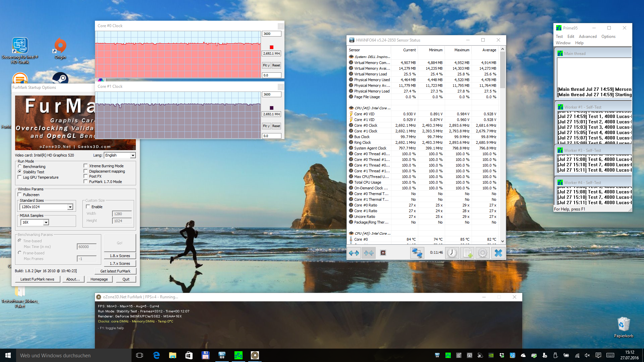The height and width of the screenshot is (362, 644).
Task: Open Testsoftware kleines Paket folder icon
Action: tap(20, 297)
